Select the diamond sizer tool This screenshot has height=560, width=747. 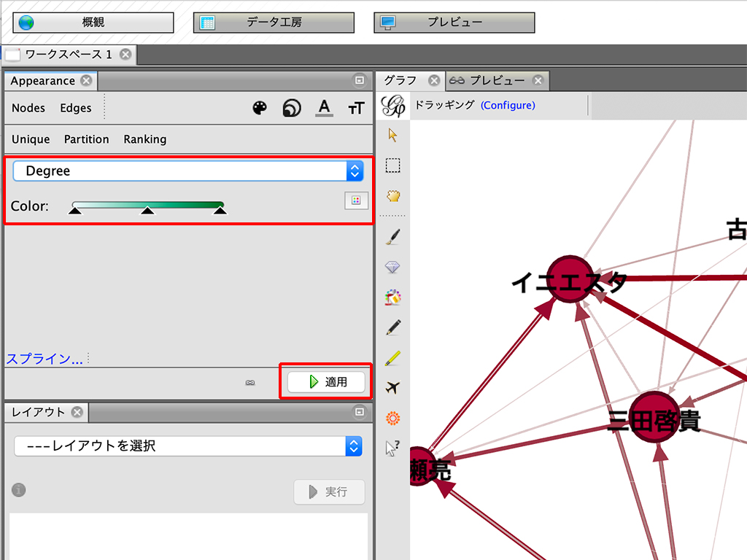tap(393, 268)
